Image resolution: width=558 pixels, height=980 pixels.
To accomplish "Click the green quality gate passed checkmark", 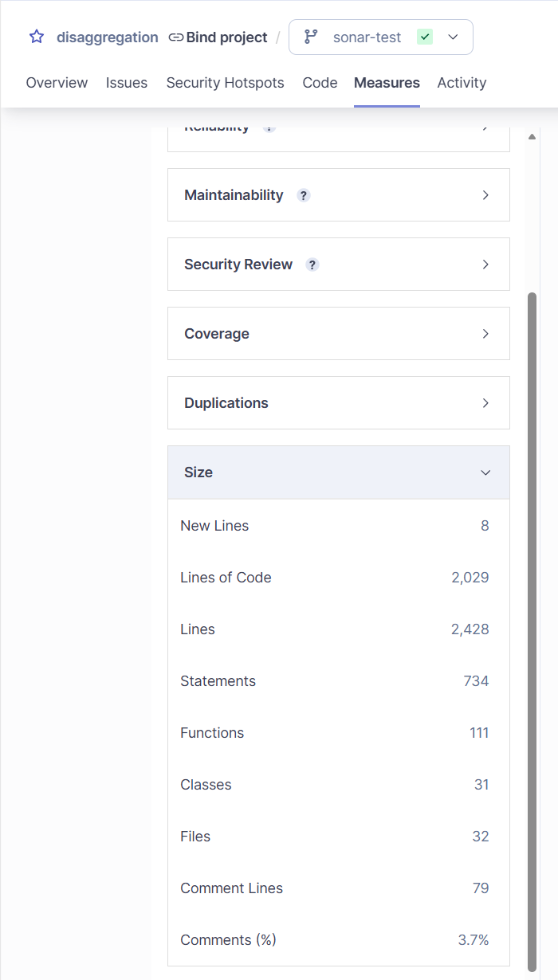I will point(425,37).
